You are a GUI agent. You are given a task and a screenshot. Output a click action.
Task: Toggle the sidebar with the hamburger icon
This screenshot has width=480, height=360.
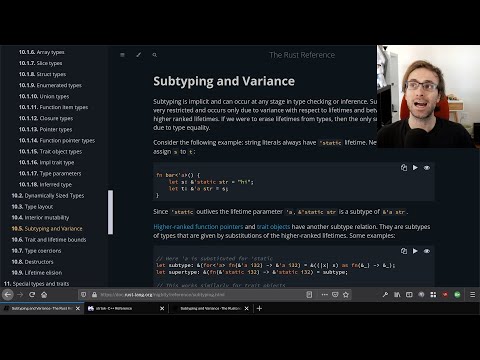(122, 55)
